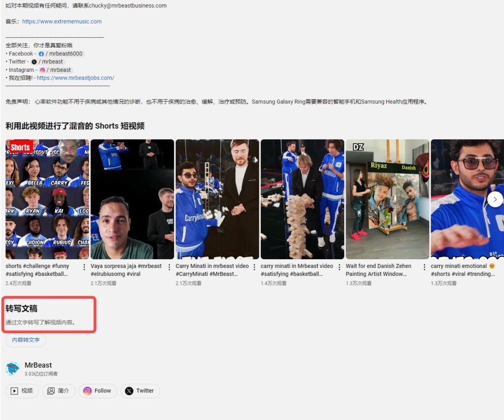The width and height of the screenshot is (504, 420).
Task: Open the extrememusic.com music link
Action: [x=62, y=22]
